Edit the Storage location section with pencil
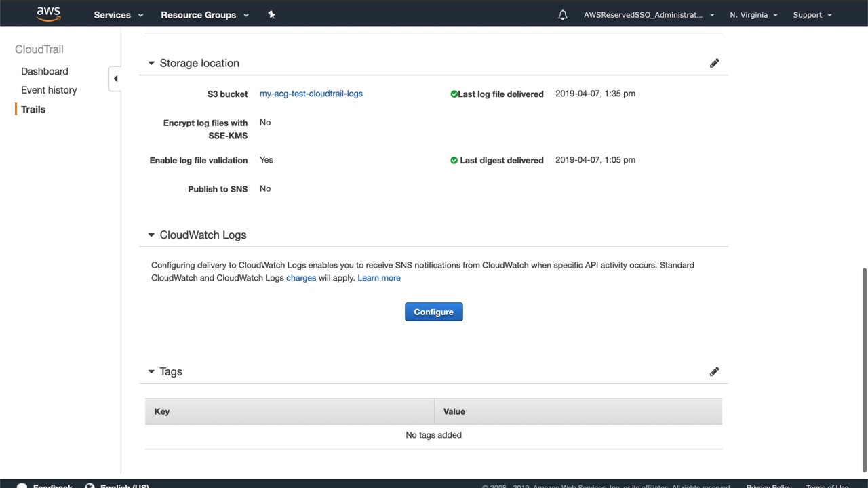Image resolution: width=868 pixels, height=488 pixels. point(714,63)
